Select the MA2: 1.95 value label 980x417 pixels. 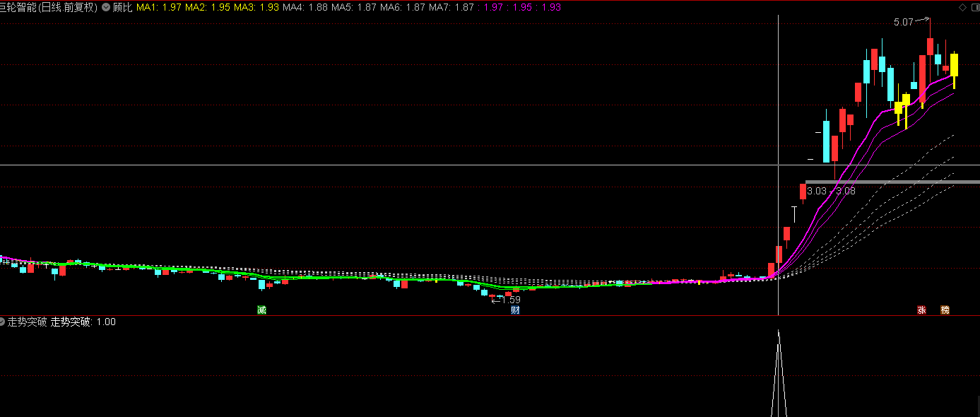[x=208, y=7]
